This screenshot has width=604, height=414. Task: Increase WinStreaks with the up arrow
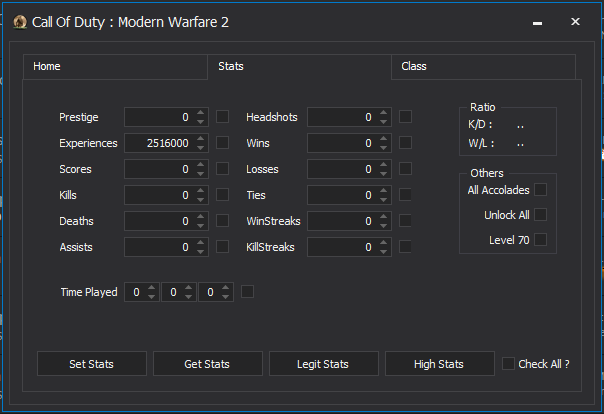[383, 216]
